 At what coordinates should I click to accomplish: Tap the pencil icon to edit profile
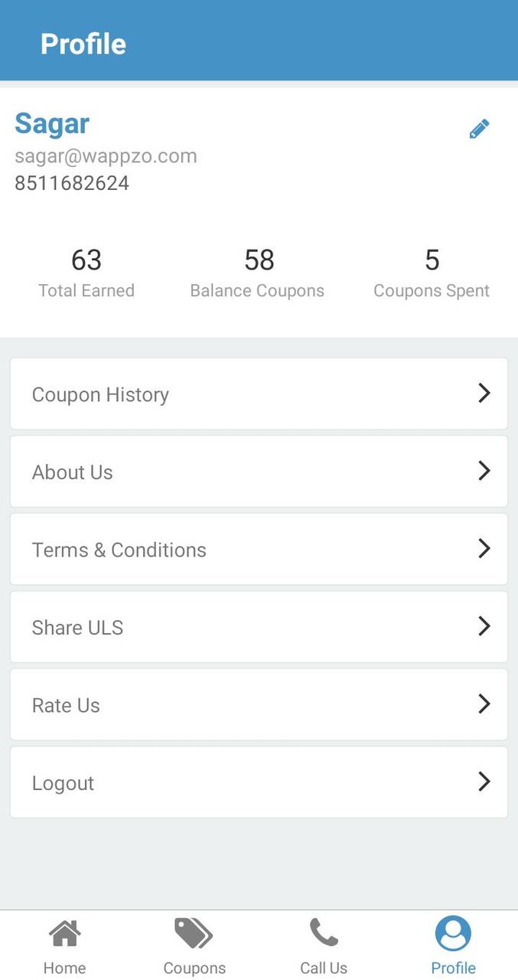click(x=479, y=129)
